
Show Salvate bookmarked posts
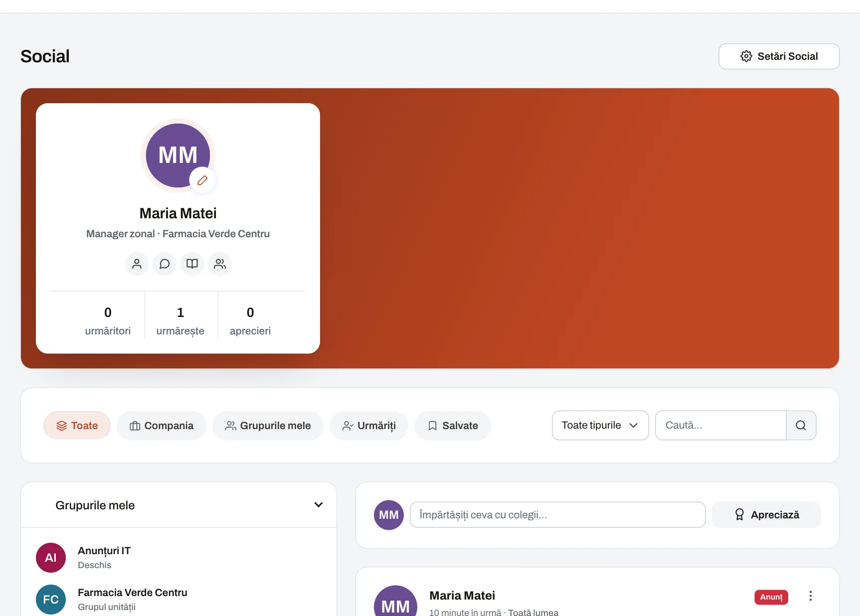[x=453, y=426]
